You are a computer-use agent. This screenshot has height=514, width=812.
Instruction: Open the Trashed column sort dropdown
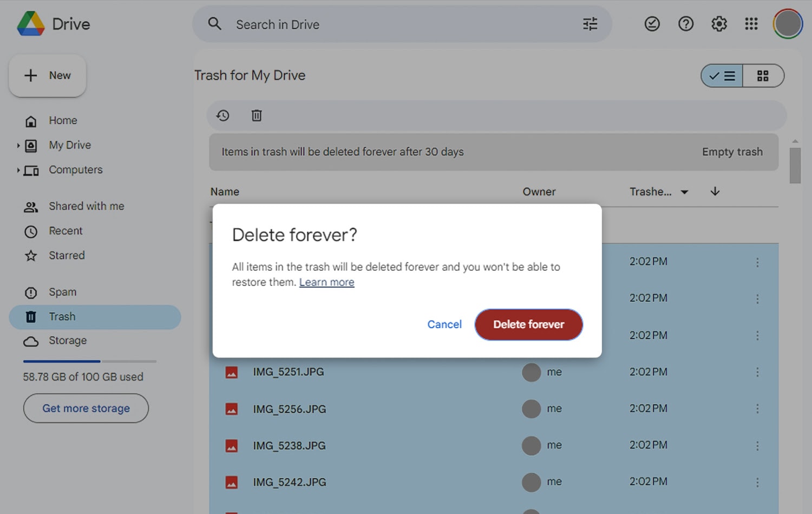(685, 192)
